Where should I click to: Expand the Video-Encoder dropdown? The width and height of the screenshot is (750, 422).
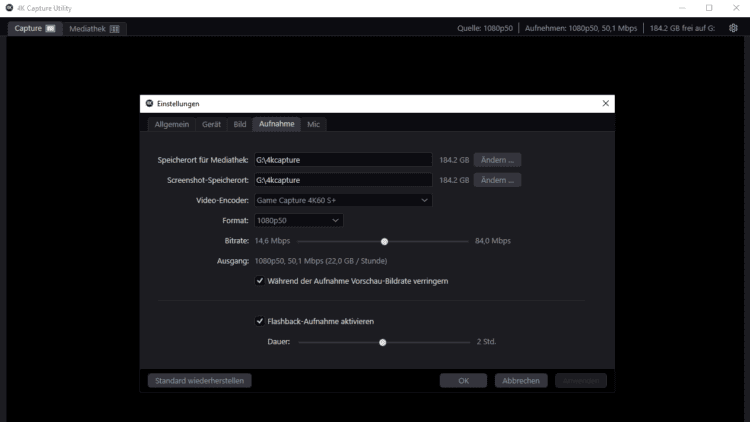tap(342, 200)
